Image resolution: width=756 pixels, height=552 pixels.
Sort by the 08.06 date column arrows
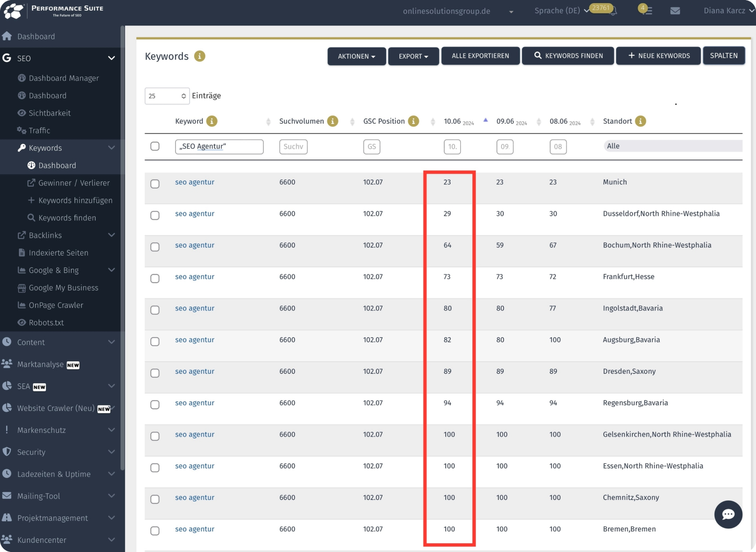pos(593,122)
